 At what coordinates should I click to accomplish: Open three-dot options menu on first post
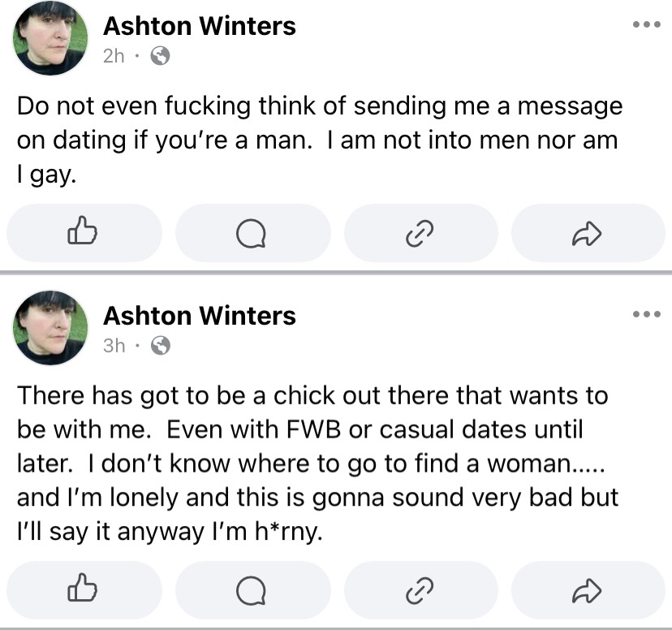click(647, 24)
